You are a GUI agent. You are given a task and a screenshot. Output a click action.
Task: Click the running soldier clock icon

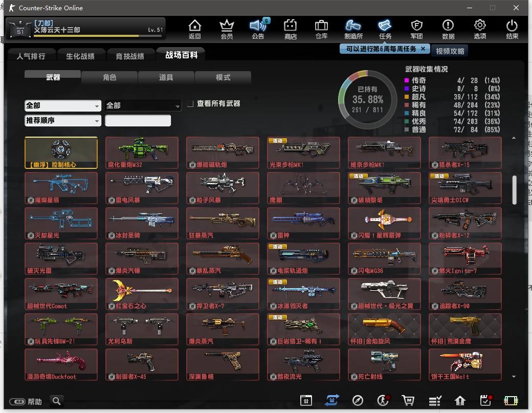click(383, 400)
